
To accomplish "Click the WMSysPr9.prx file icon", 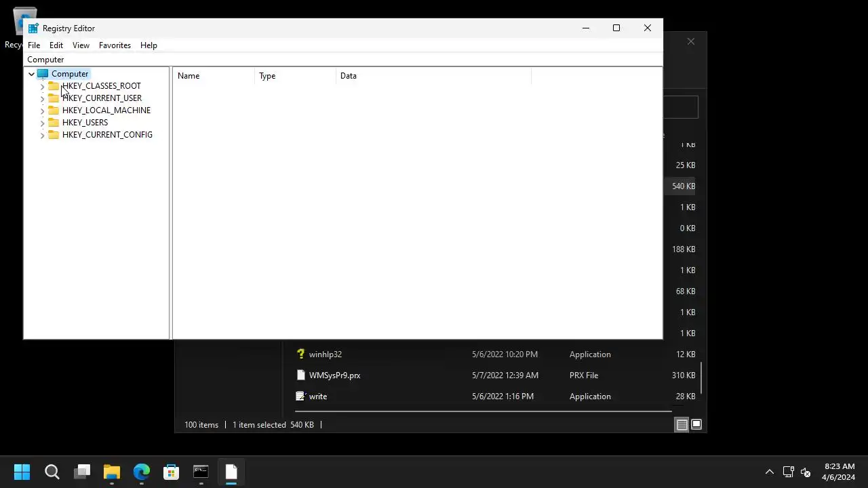I will 301,375.
